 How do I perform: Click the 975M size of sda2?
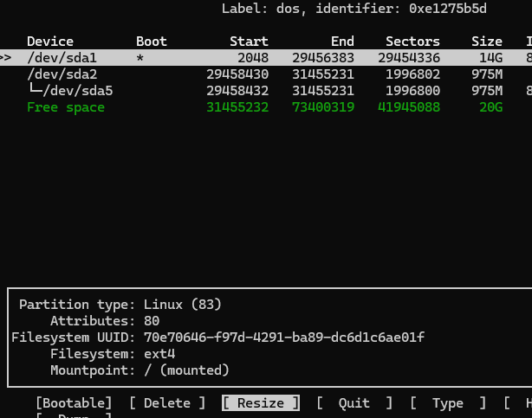[487, 74]
